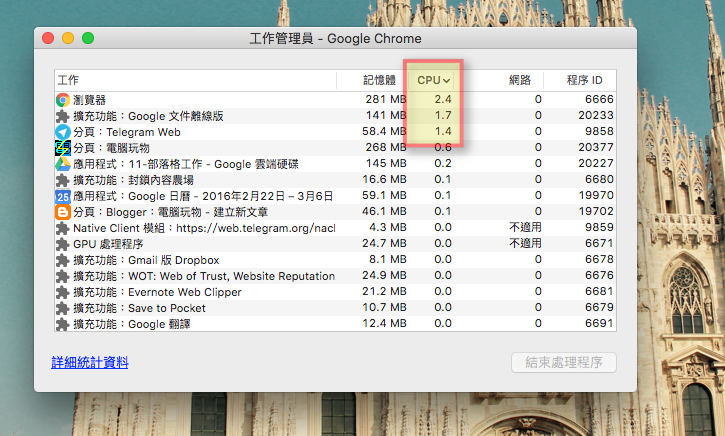Click puzzle icon for Save to Pocket
Screen dimensions: 725x436
62,308
